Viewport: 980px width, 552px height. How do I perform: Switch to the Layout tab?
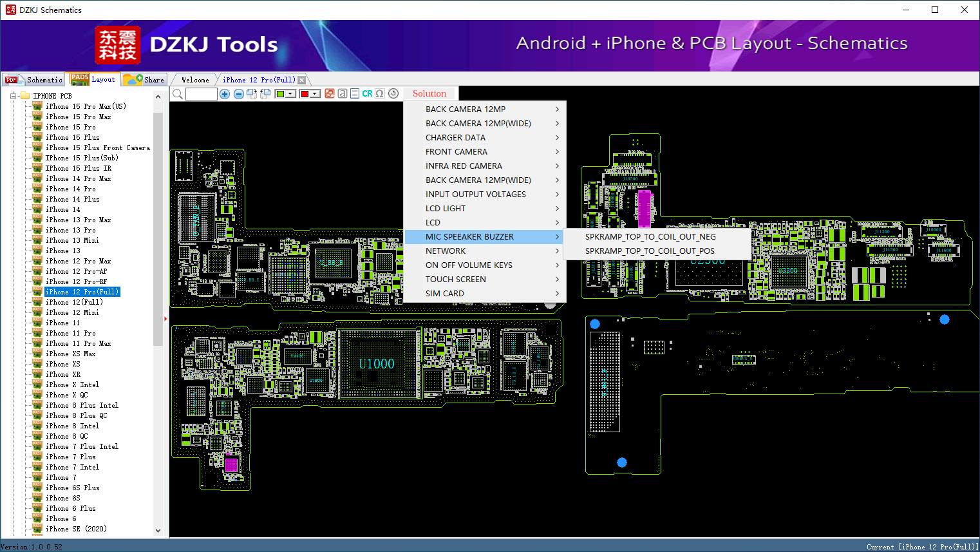coord(93,80)
